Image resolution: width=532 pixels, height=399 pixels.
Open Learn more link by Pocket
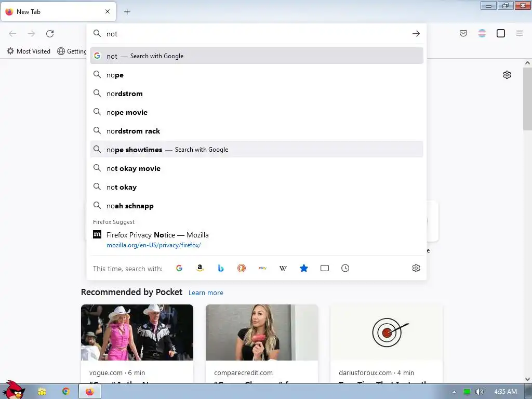point(206,293)
